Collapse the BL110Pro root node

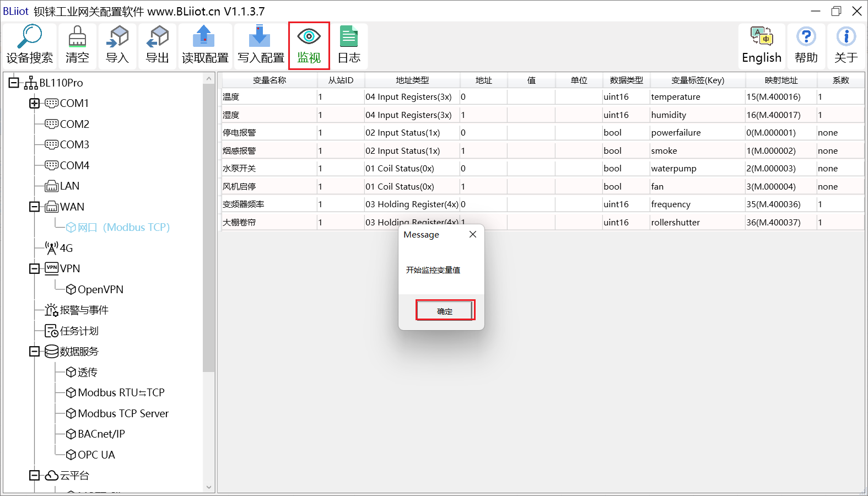[x=14, y=83]
